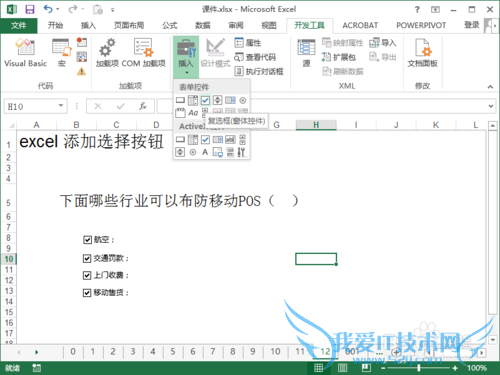The image size is (500, 375).
Task: Click the insert function fx button
Action: pos(143,106)
